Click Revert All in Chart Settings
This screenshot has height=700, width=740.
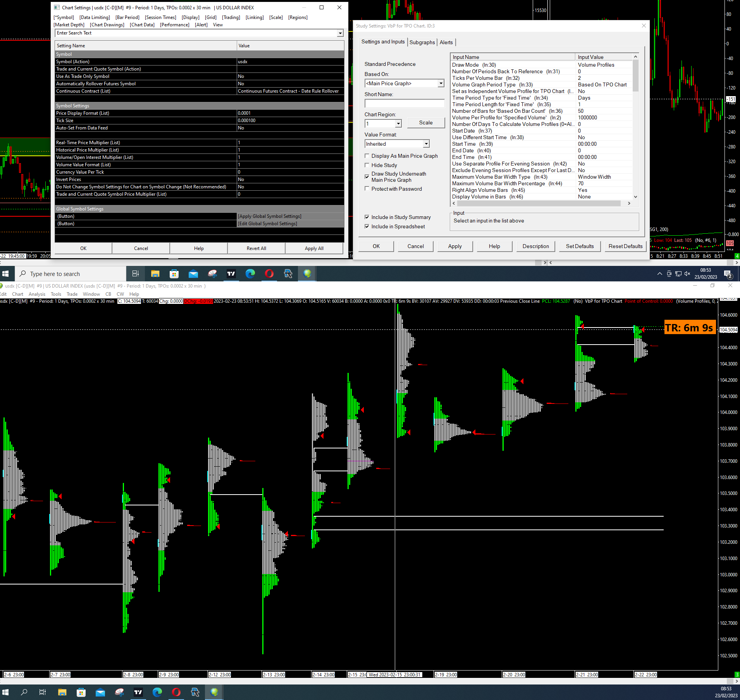click(256, 248)
